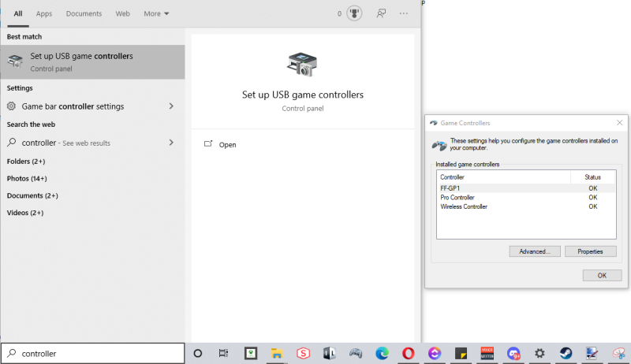This screenshot has width=631, height=364.
Task: Click the Advanced... button in Game Controllers
Action: tap(535, 251)
